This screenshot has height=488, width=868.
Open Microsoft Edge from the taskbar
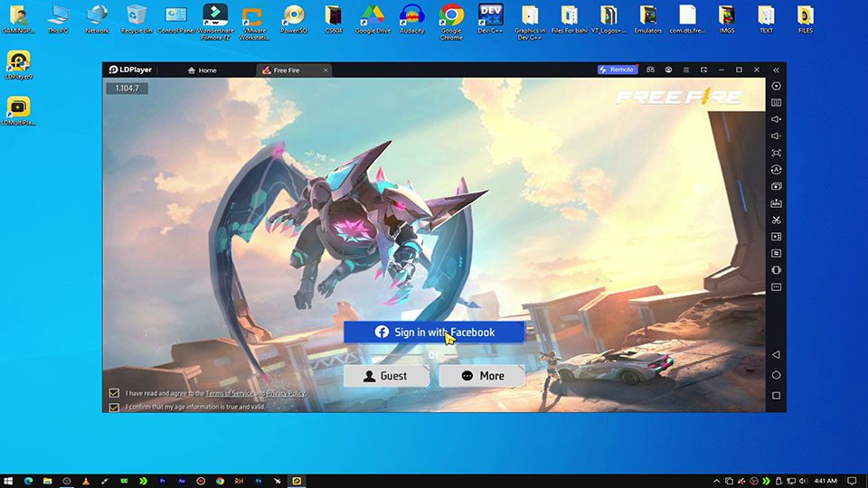(28, 481)
